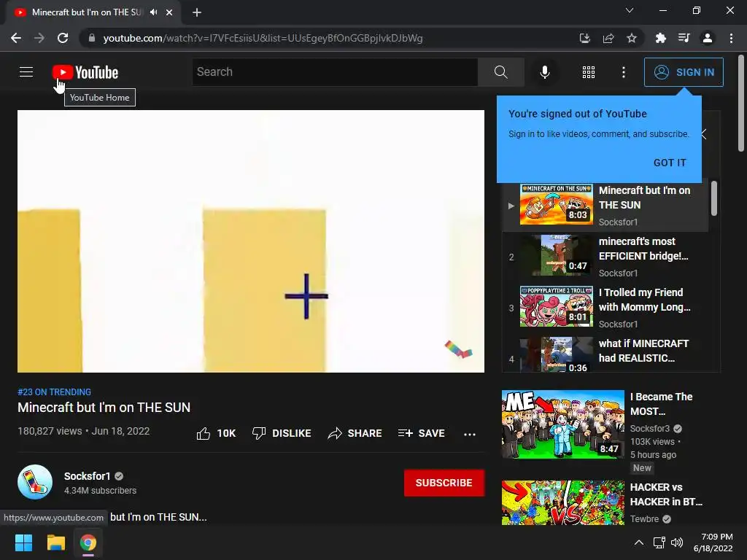747x560 pixels.
Task: Click the SIGN IN button
Action: (x=684, y=72)
